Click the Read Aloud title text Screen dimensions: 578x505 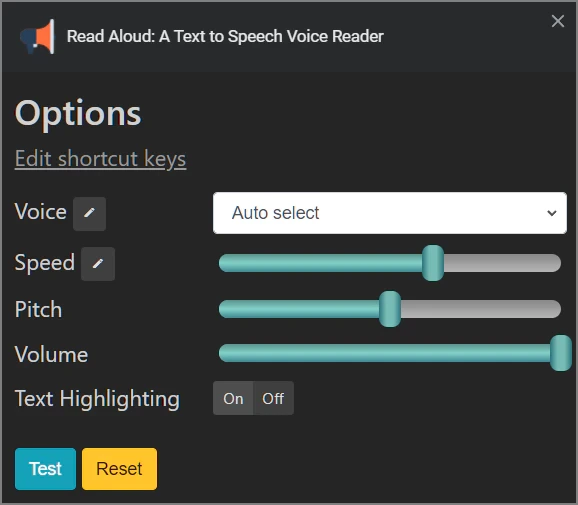click(225, 36)
